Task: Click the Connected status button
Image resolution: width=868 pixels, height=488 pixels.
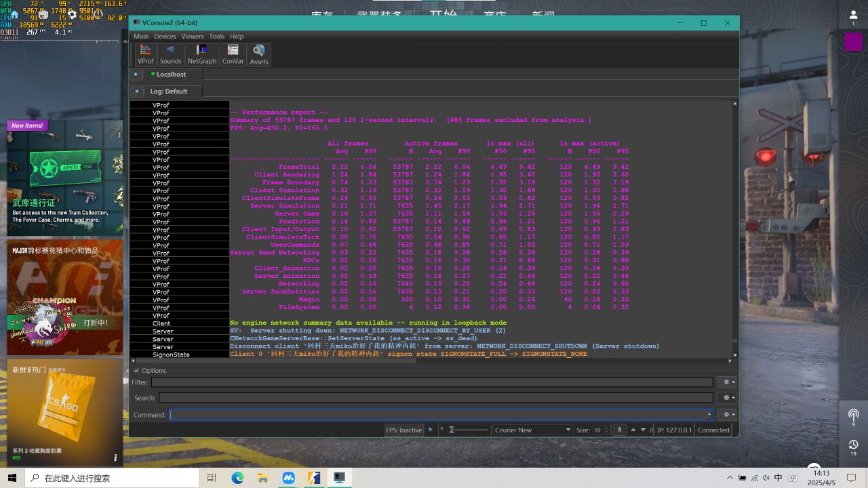Action: (713, 430)
